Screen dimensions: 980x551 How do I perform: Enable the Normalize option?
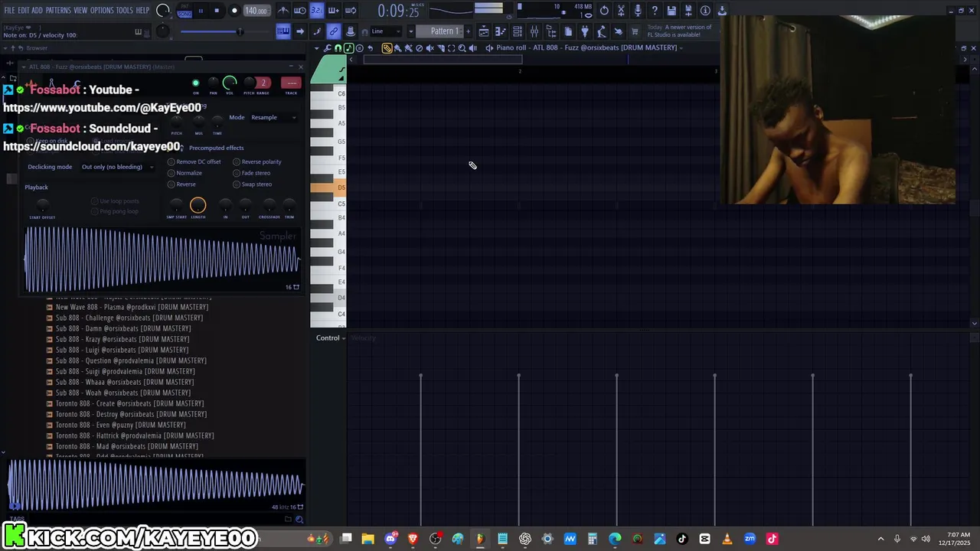click(185, 173)
